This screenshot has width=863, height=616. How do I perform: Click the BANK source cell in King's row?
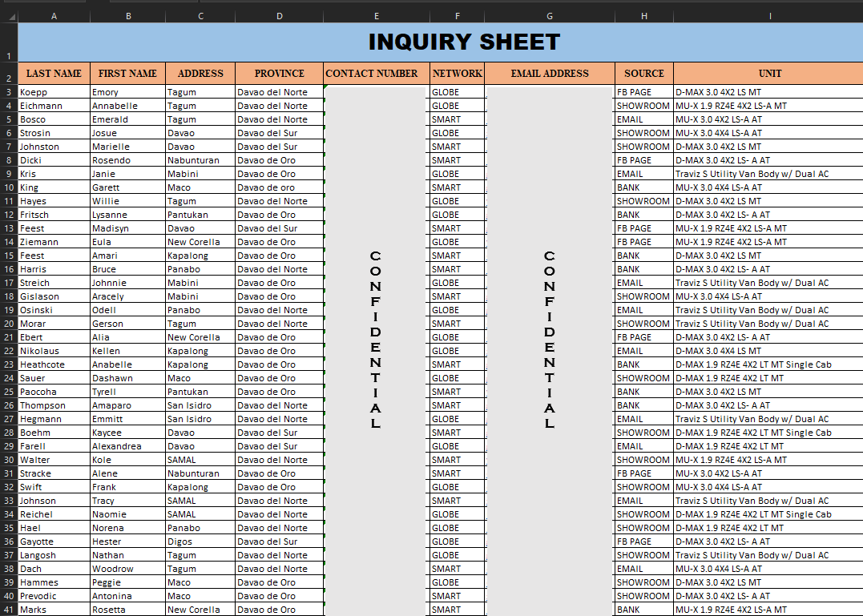coord(644,187)
